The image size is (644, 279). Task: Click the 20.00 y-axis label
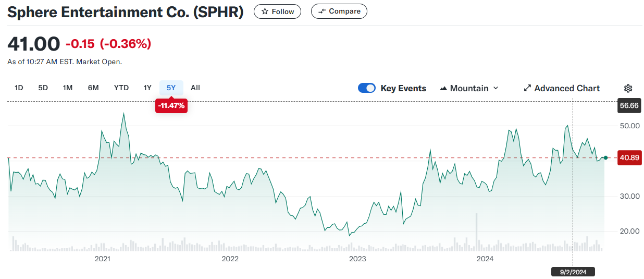[x=629, y=231]
